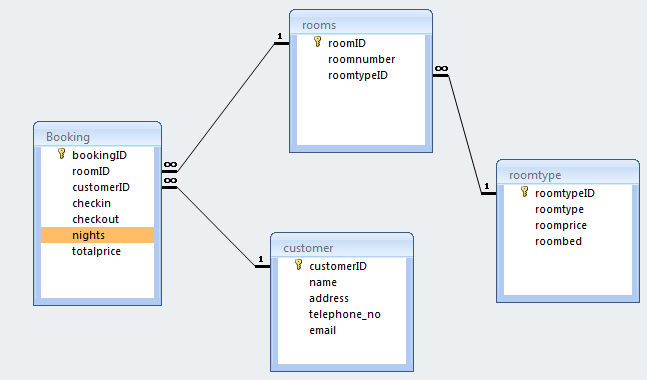Select the customerID field in Booking table

(97, 187)
